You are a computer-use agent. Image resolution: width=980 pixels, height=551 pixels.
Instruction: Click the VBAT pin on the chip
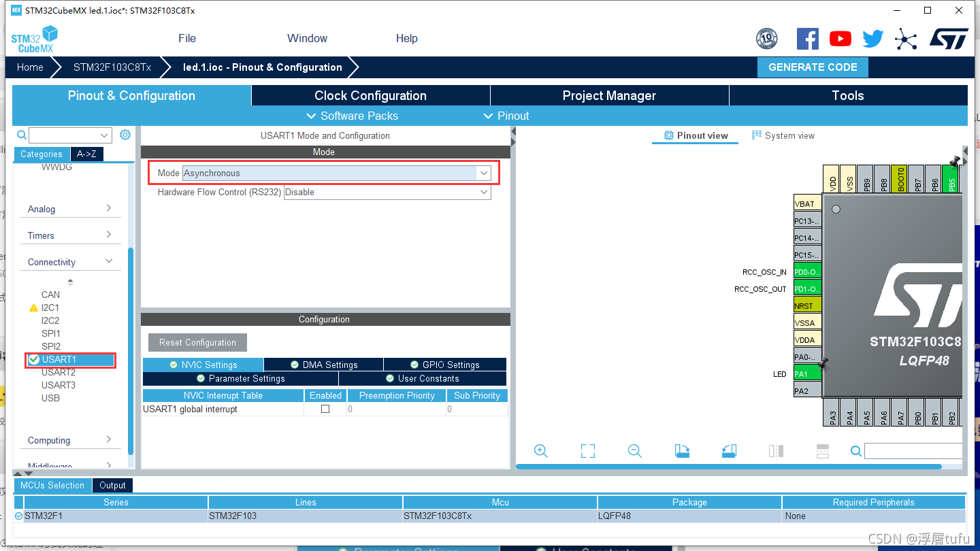(x=808, y=204)
